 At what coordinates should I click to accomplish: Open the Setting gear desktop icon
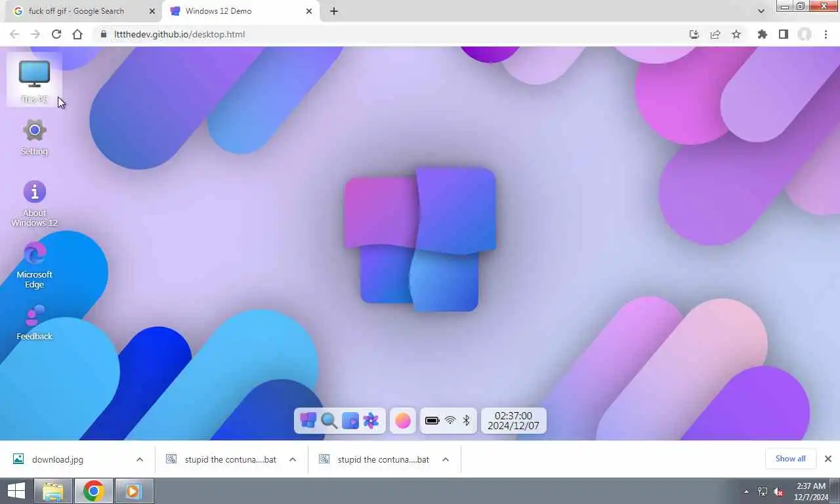click(x=34, y=137)
